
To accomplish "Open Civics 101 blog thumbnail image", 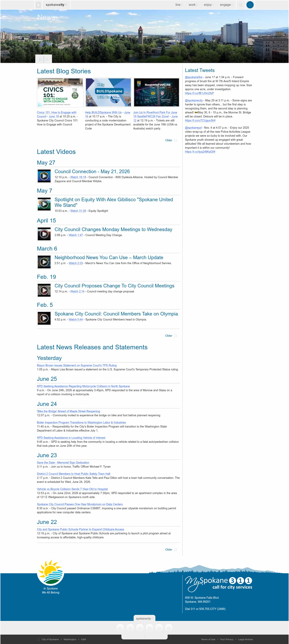I will [60, 92].
